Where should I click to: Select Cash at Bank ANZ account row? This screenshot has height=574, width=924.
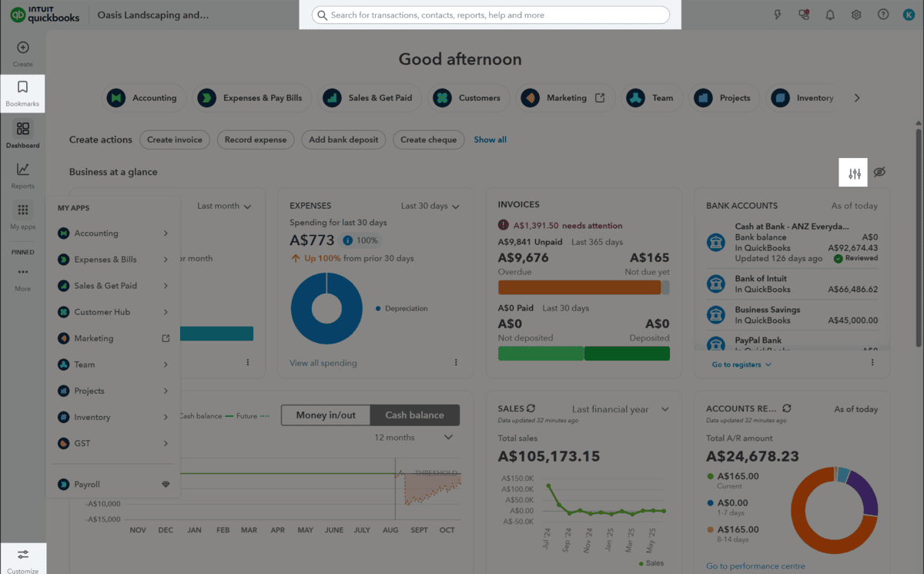click(x=792, y=242)
